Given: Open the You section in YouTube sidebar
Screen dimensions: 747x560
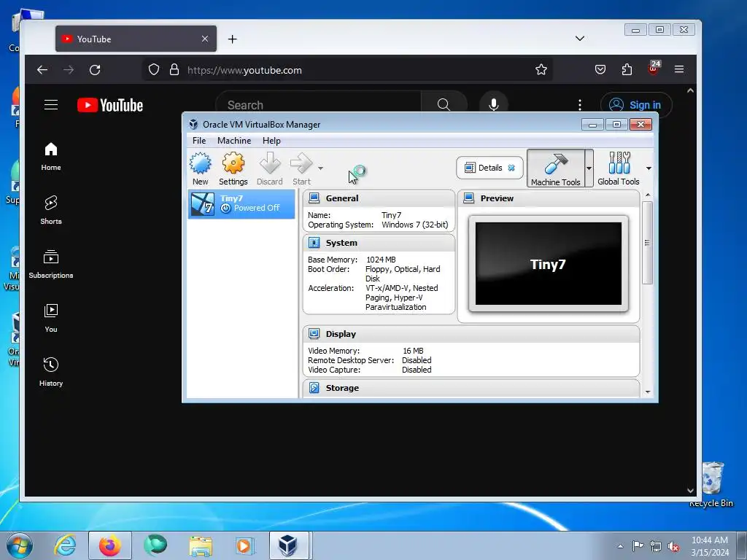Looking at the screenshot, I should pyautogui.click(x=51, y=318).
